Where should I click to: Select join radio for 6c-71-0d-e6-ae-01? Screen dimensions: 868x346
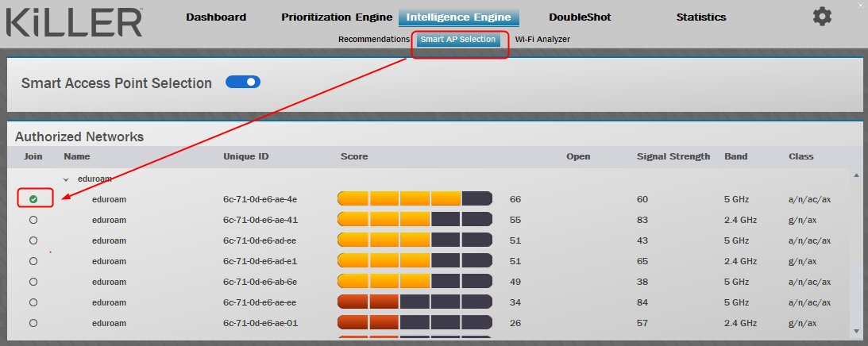[33, 323]
